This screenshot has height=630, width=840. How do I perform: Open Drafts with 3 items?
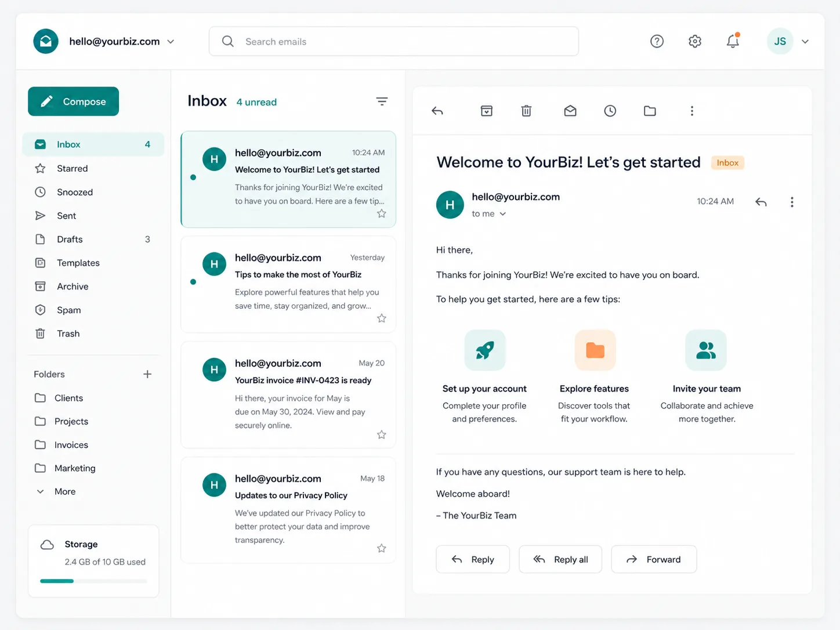(x=93, y=239)
